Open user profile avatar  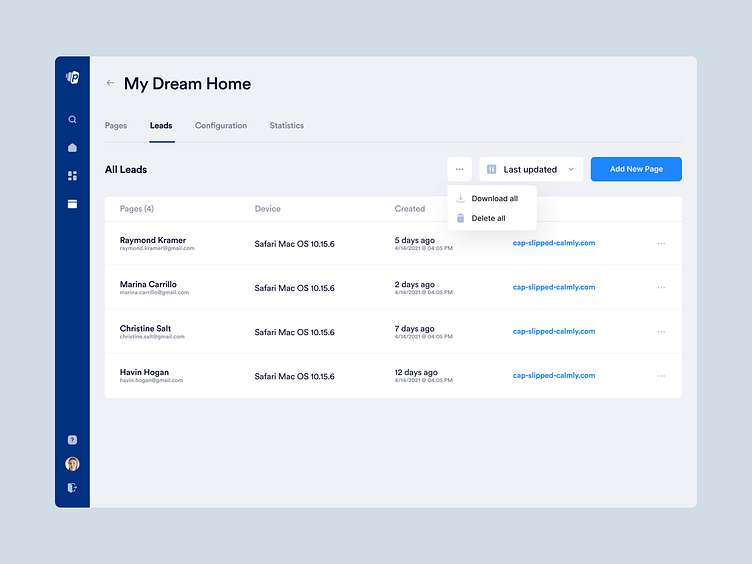72,464
